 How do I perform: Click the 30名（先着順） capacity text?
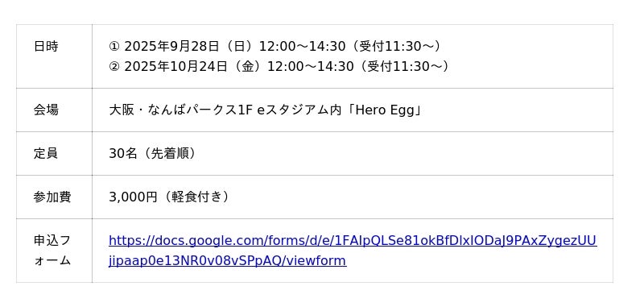[x=152, y=153]
